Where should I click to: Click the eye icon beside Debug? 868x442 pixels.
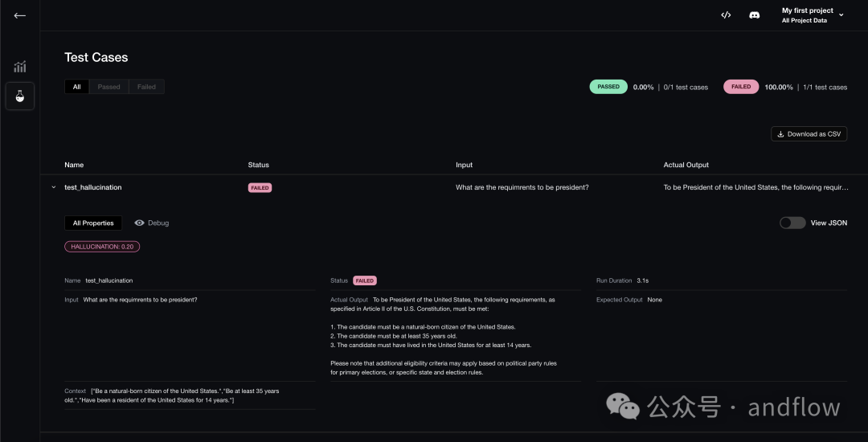139,223
